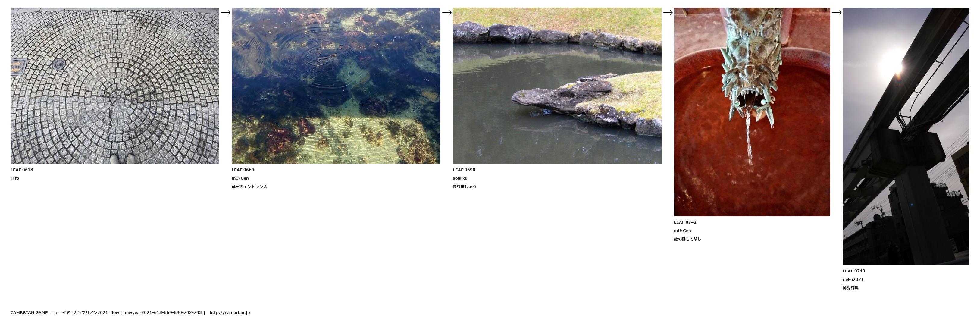
Task: Click the arrow after the pond rock photo
Action: click(x=668, y=13)
